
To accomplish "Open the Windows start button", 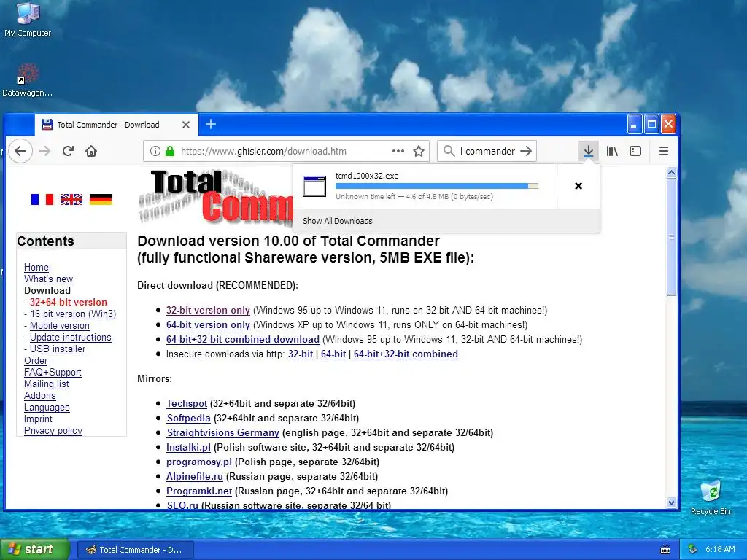I will [x=34, y=550].
